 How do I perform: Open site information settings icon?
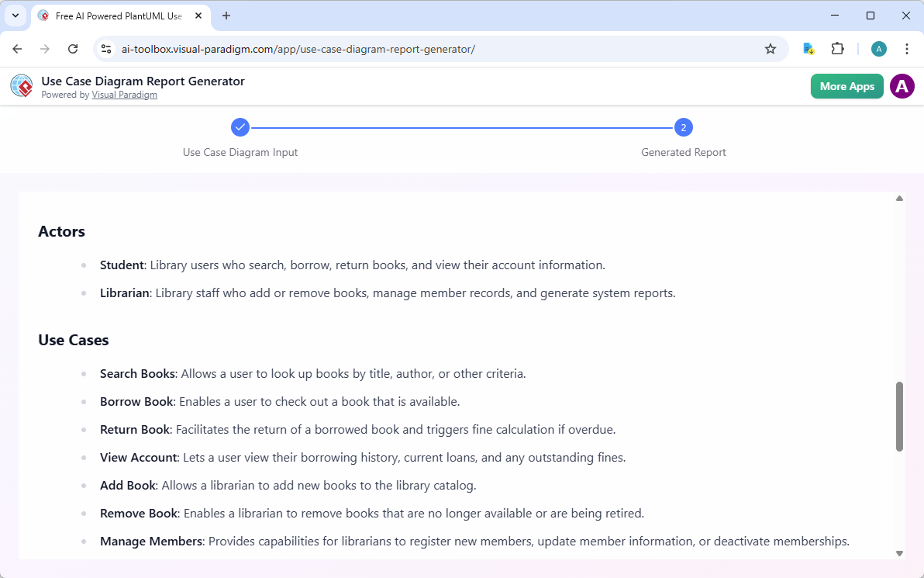click(x=105, y=48)
